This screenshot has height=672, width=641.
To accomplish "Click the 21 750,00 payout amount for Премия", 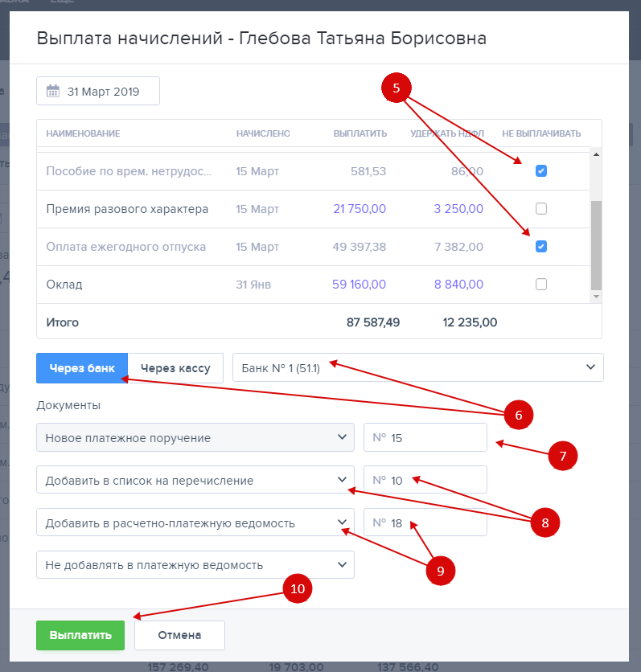I will point(360,209).
